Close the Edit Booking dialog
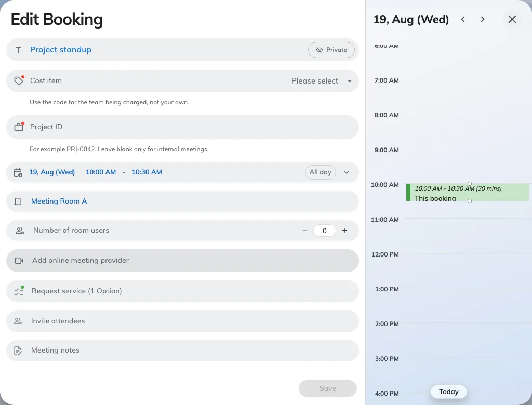This screenshot has width=532, height=405. 512,19
